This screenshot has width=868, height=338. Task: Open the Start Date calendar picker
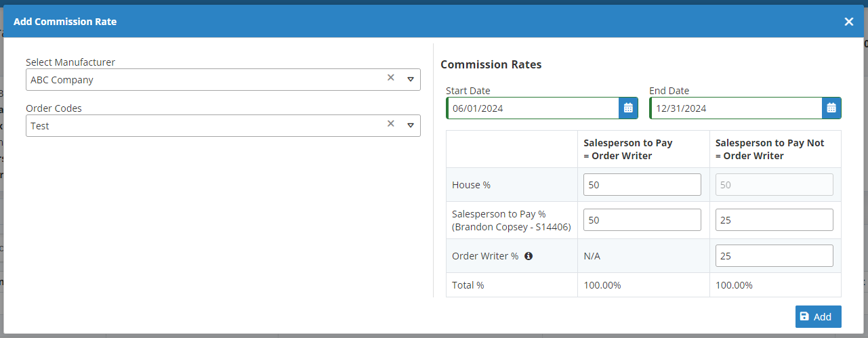[628, 108]
